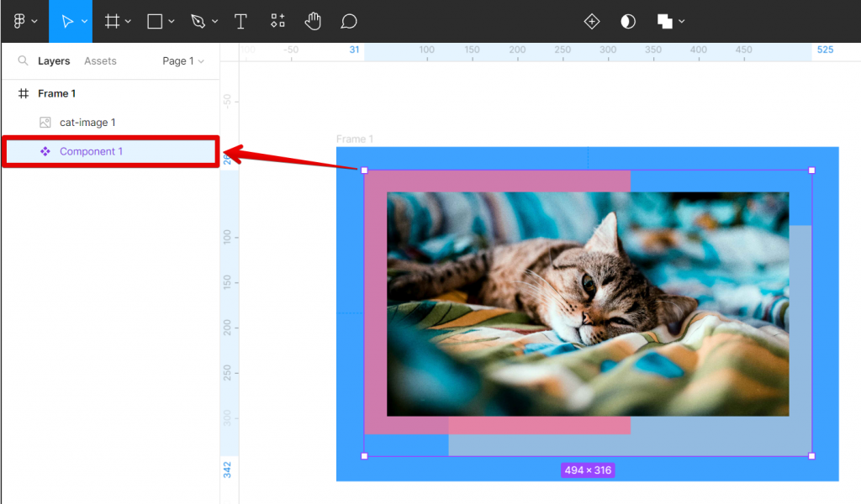Viewport: 861px width, 504px height.
Task: Switch to the Layers tab
Action: 54,60
